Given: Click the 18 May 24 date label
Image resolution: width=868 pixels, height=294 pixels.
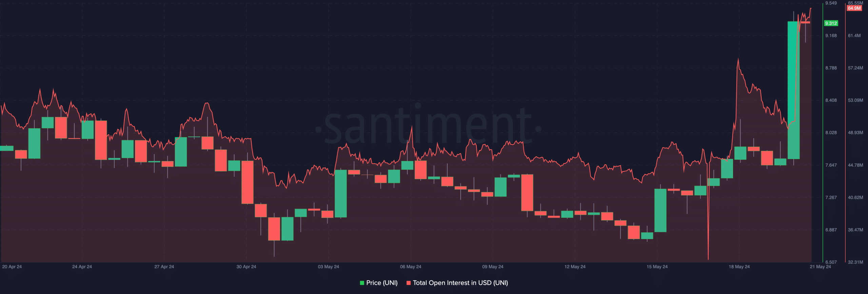Looking at the screenshot, I should (x=739, y=267).
